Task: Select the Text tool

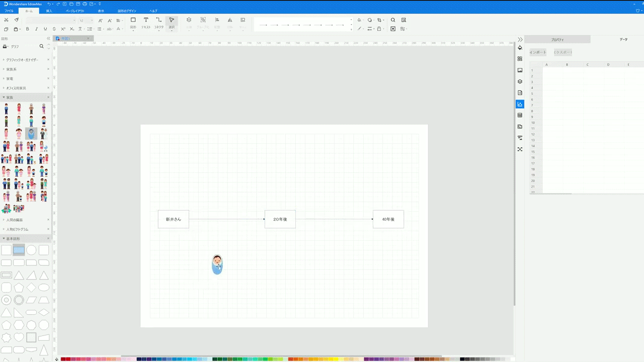Action: (x=146, y=23)
